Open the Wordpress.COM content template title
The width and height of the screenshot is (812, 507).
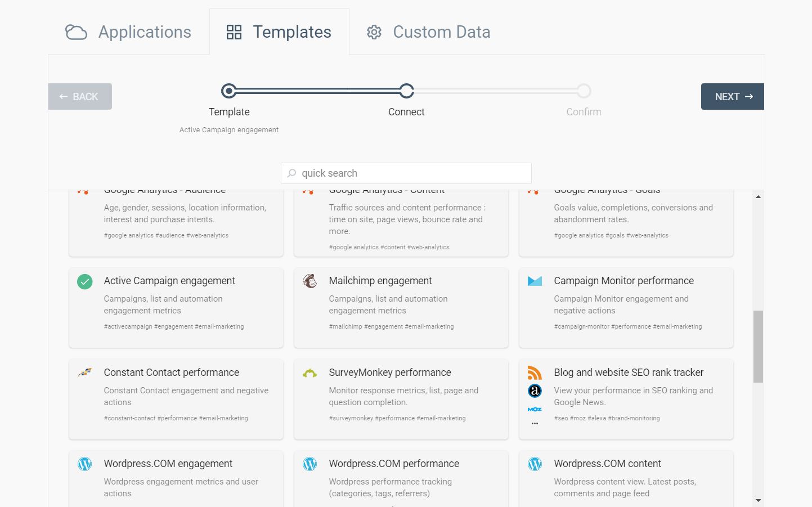click(607, 464)
